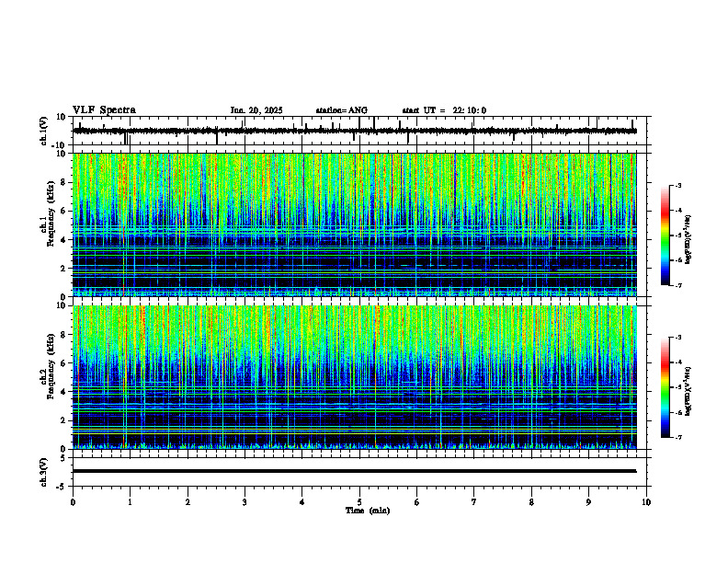Click time axis tick label "7"
The image size is (728, 563).
pyautogui.click(x=474, y=502)
